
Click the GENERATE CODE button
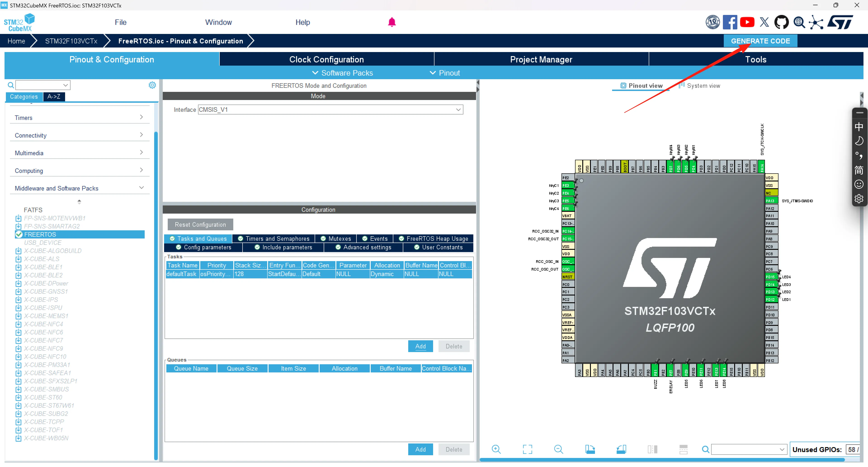click(760, 41)
